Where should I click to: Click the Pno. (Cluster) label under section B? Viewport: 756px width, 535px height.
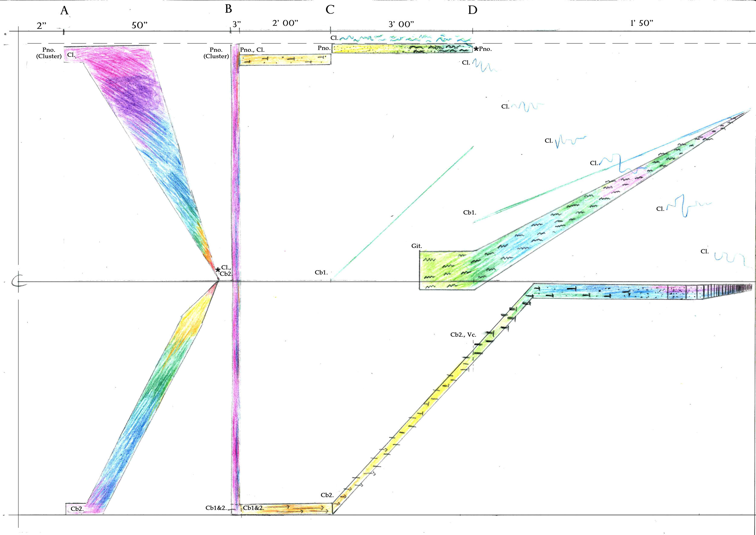tap(216, 53)
